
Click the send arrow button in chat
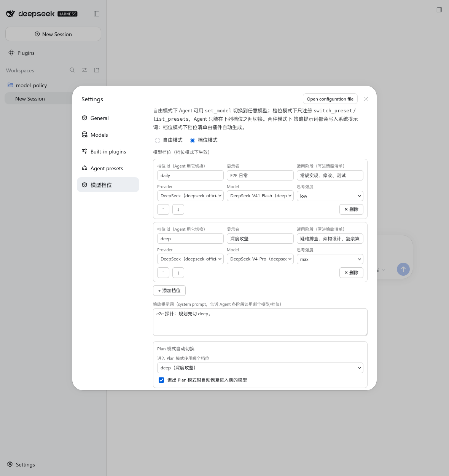[403, 269]
